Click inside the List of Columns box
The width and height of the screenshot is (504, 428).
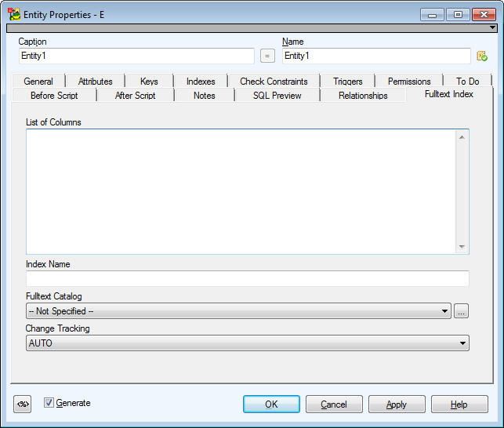pyautogui.click(x=241, y=191)
